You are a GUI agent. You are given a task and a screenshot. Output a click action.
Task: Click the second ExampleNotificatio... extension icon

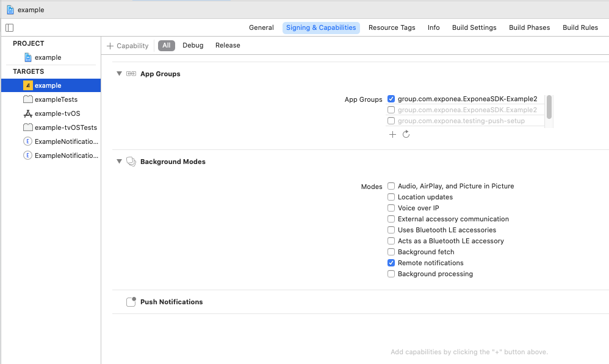pos(27,155)
